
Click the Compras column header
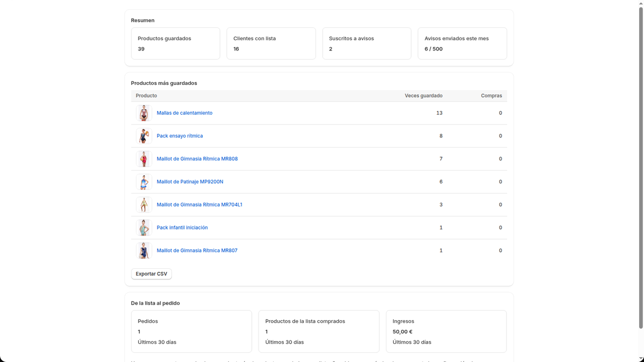492,96
